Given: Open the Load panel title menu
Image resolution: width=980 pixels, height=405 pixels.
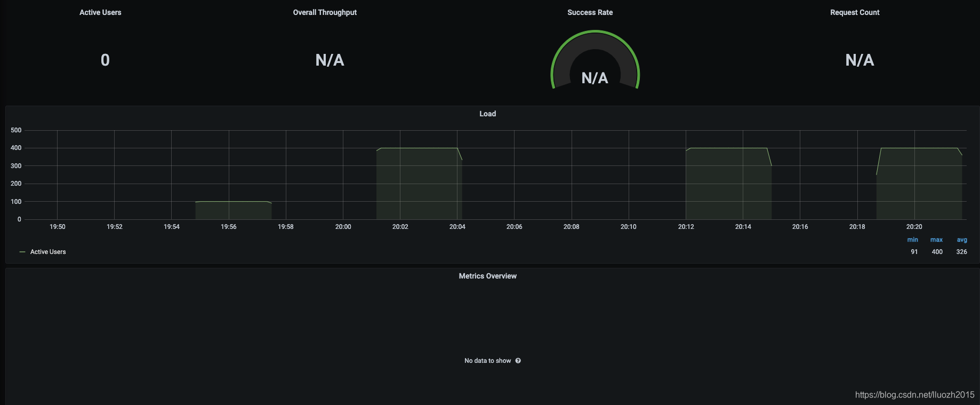Looking at the screenshot, I should click(487, 114).
